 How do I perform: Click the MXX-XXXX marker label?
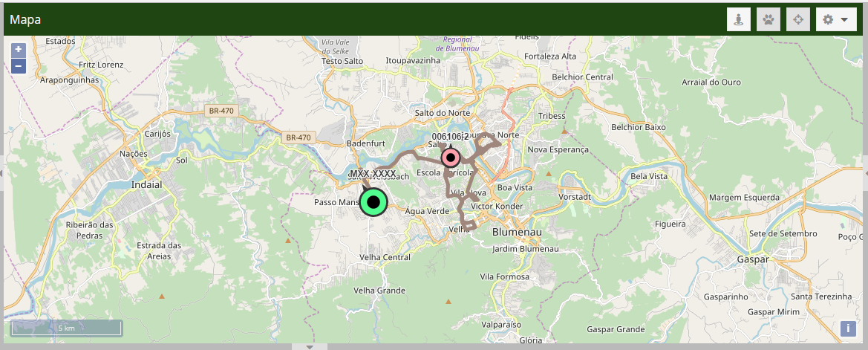(x=373, y=174)
